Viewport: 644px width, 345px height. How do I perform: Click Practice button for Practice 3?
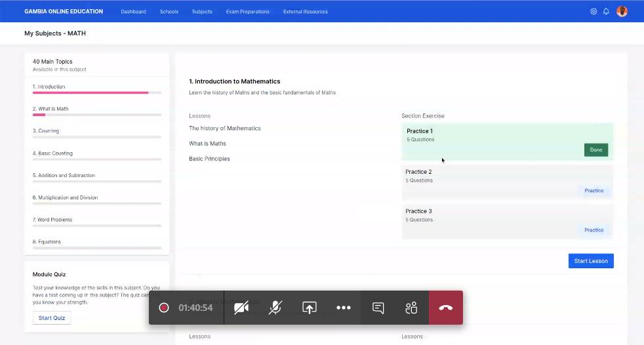pos(594,230)
